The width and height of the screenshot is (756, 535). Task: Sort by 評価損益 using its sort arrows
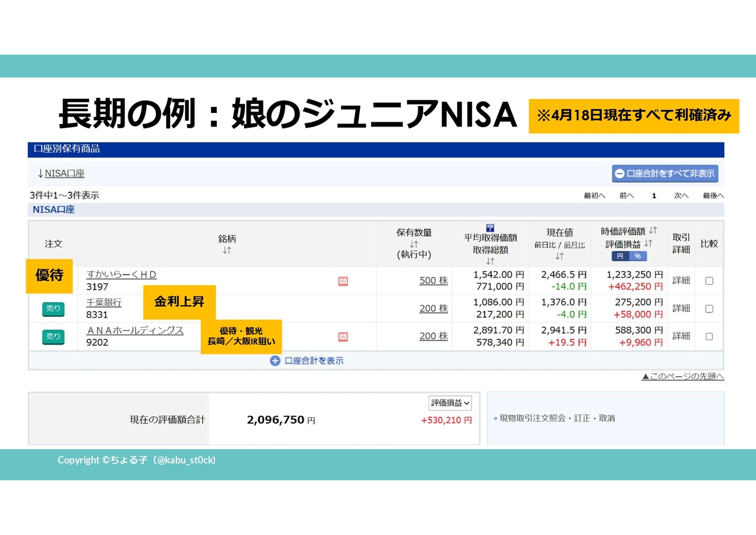pyautogui.click(x=649, y=243)
